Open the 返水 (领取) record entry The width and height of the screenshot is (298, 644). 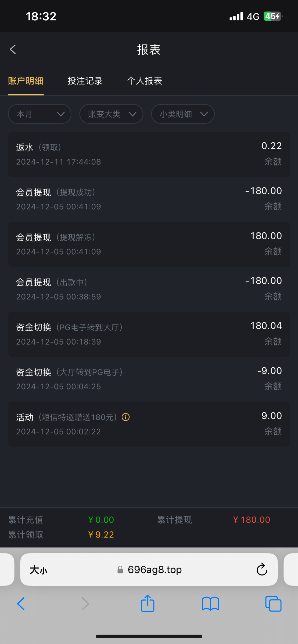click(149, 154)
